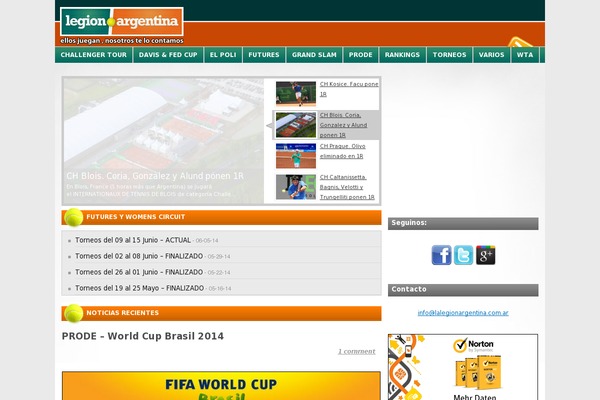Open 'Torneos del 09 al 15 Junio – ACTUAL'

point(133,240)
